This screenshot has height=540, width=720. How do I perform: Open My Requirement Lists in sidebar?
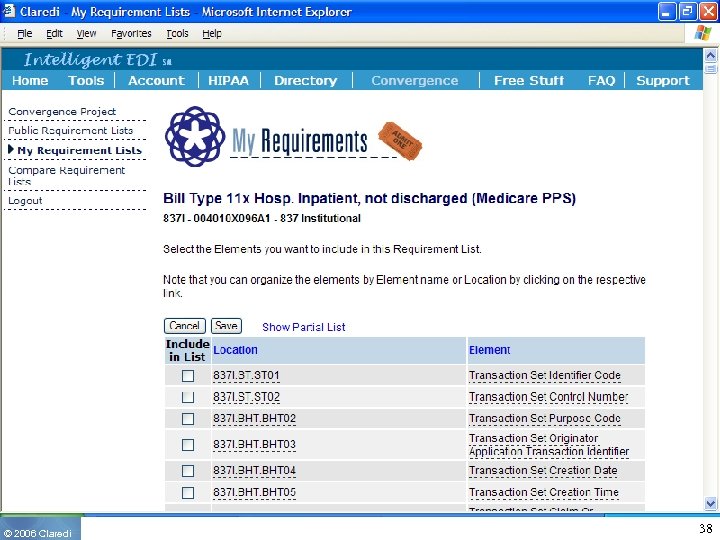[79, 150]
